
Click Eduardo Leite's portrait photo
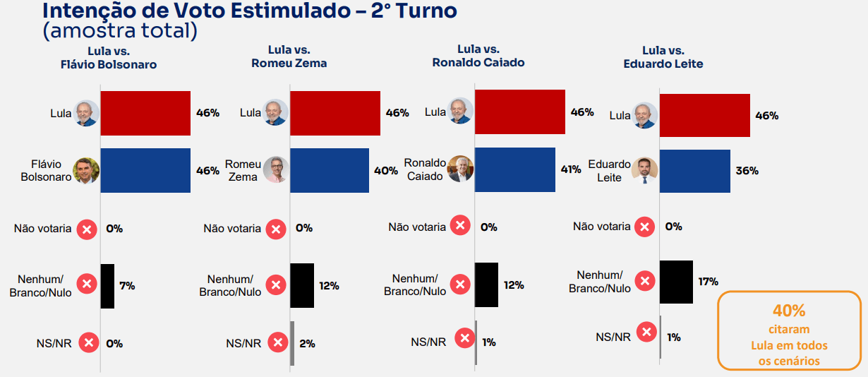point(645,170)
